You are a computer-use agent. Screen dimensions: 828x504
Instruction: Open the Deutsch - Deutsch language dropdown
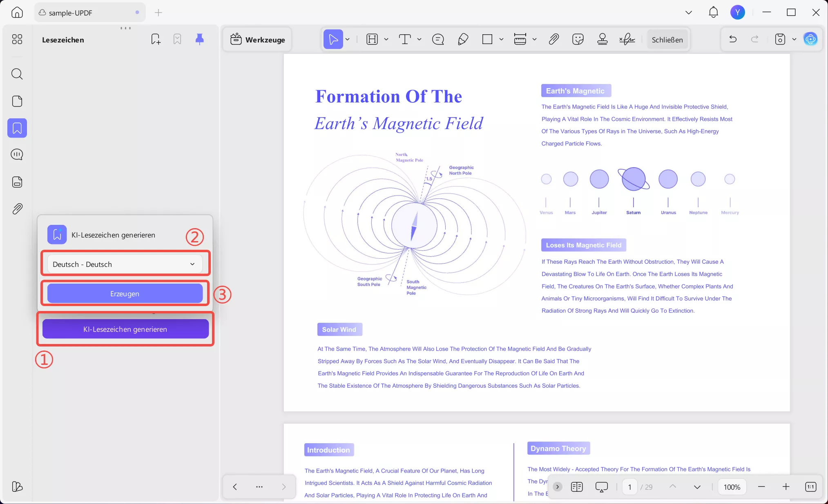[125, 264]
